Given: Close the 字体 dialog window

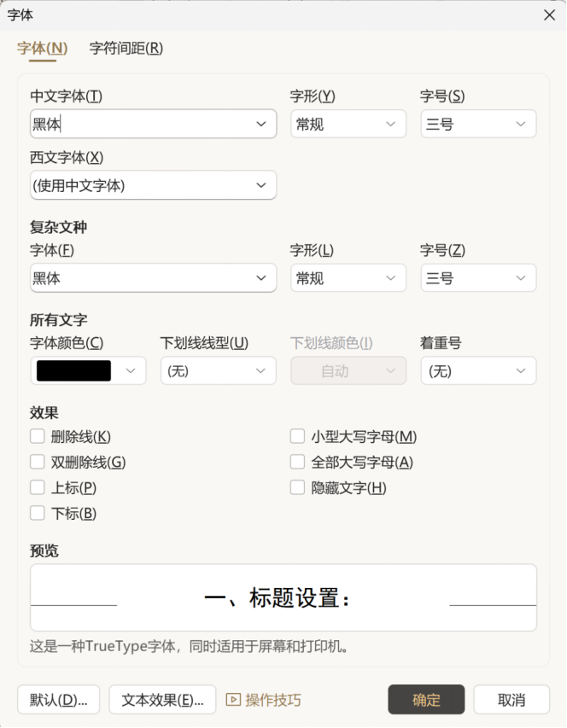Looking at the screenshot, I should click(x=549, y=15).
